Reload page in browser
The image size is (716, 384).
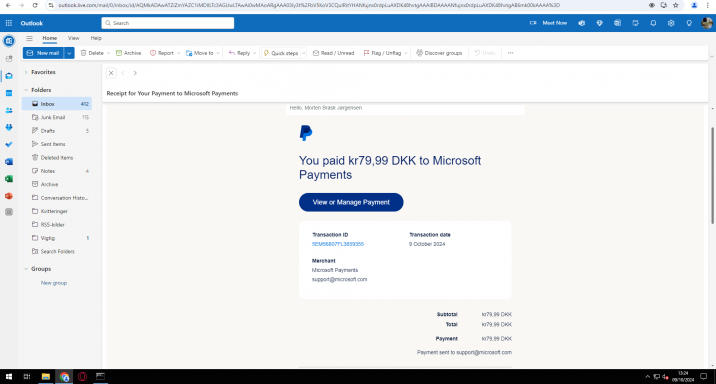tap(35, 5)
